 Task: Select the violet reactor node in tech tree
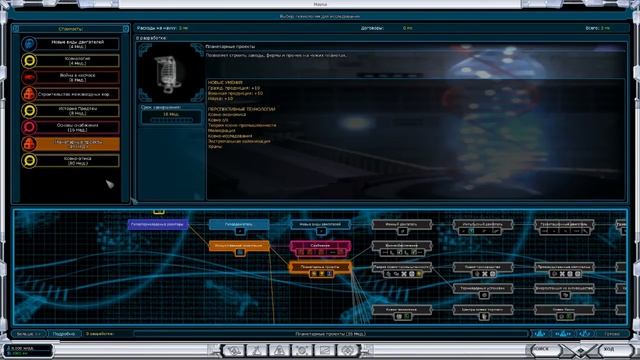coord(158,224)
